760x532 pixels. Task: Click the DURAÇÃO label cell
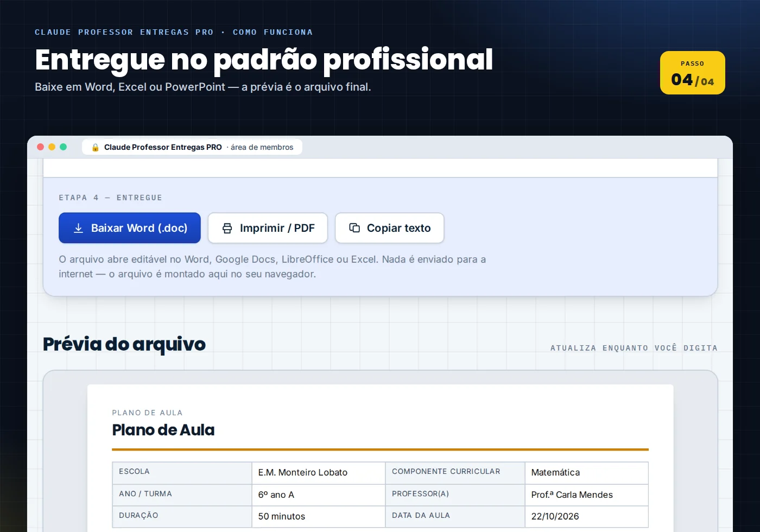[x=182, y=516]
